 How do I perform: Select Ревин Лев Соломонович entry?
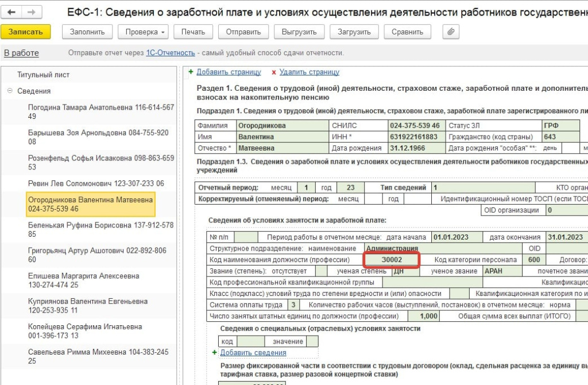[x=96, y=183]
